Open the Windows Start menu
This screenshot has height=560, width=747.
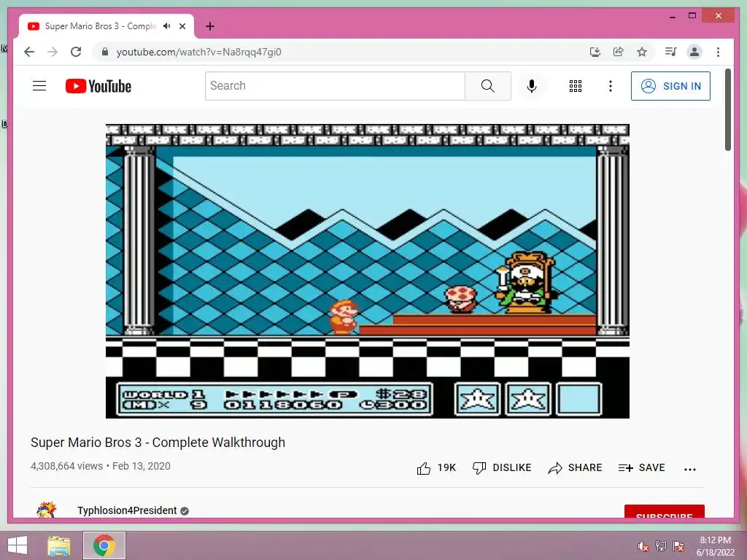click(18, 545)
